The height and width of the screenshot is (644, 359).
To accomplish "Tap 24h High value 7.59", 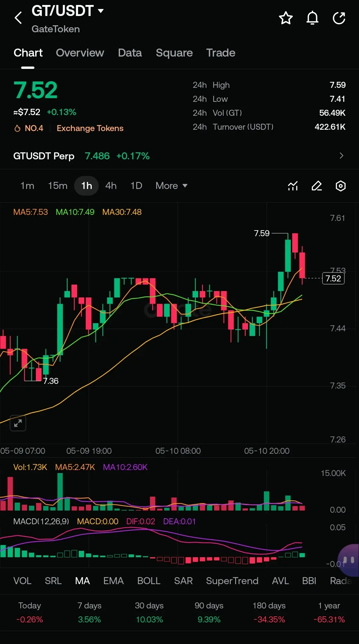I will pos(338,85).
